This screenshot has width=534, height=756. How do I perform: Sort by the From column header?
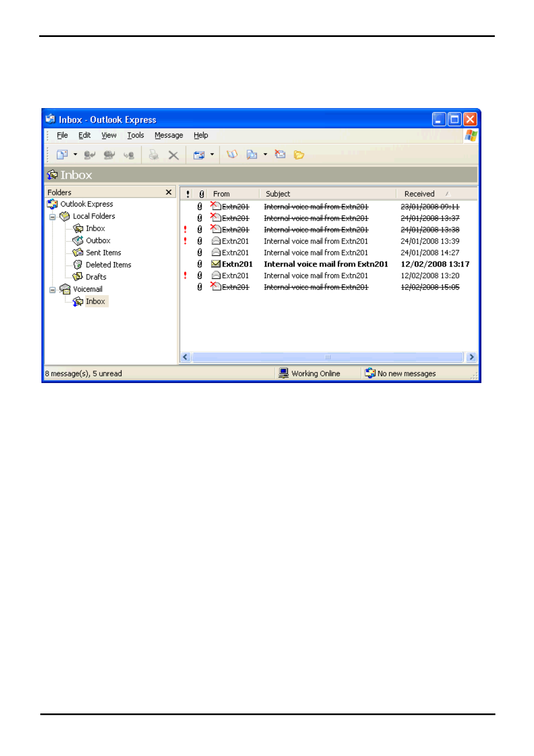(x=234, y=194)
